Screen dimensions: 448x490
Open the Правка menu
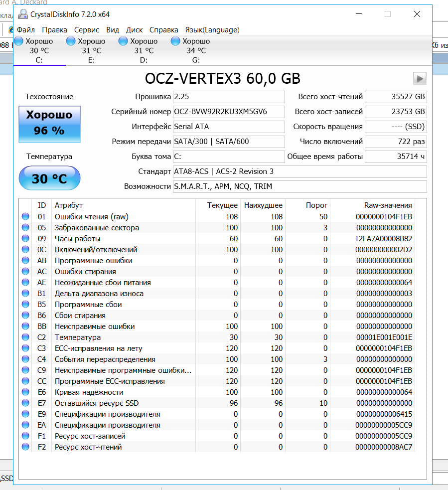pos(54,30)
